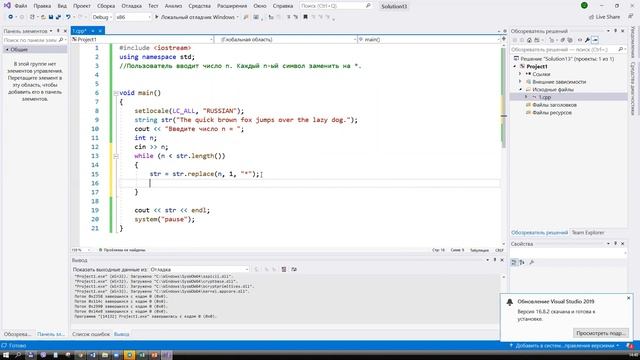640x360 pixels.
Task: Click the alphabetical sort icon in Свойства panel
Action: pyautogui.click(x=522, y=262)
